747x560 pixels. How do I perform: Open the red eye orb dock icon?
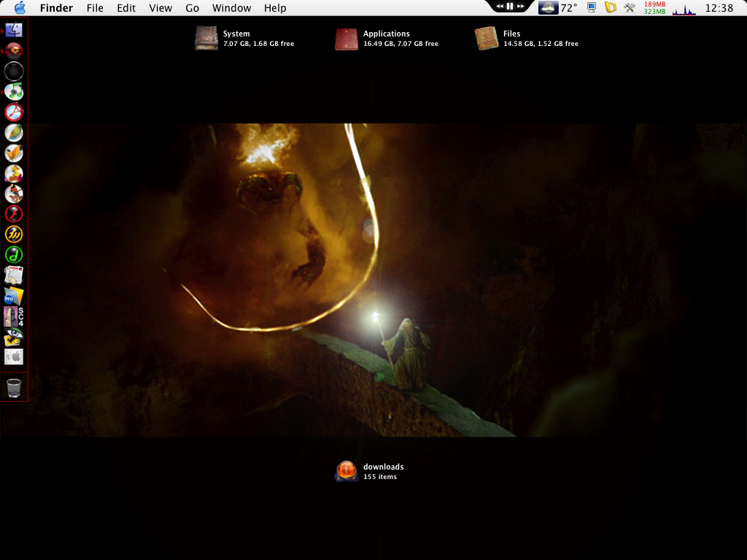pos(14,50)
